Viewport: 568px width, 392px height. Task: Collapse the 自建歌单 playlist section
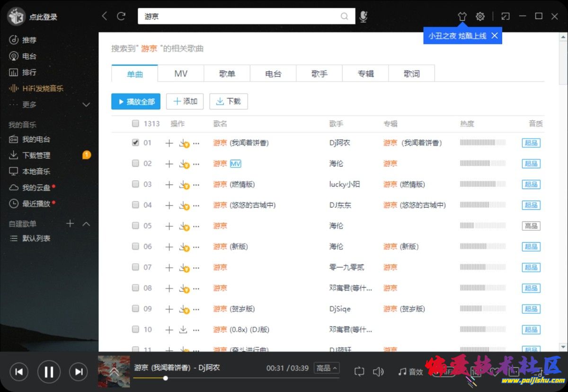tap(86, 224)
